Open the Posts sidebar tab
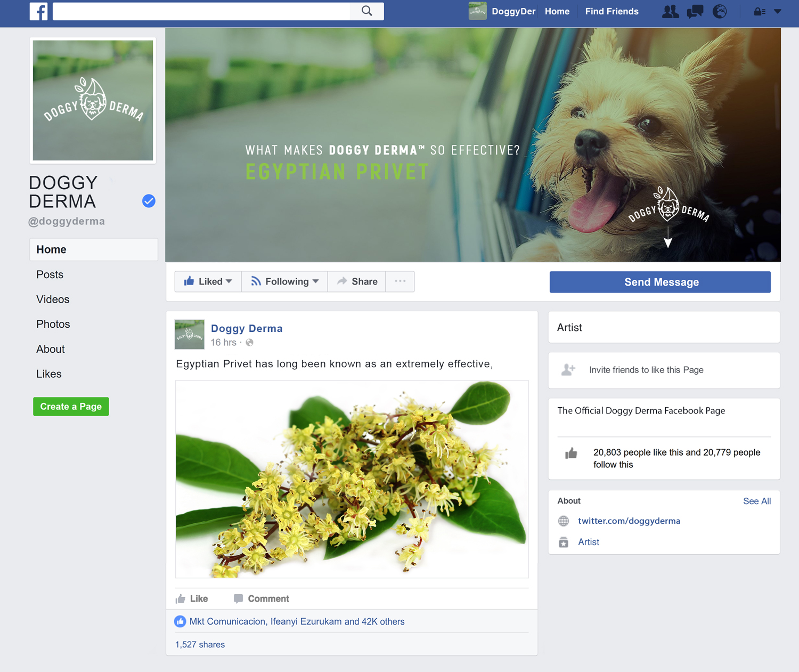The image size is (799, 672). pyautogui.click(x=50, y=274)
